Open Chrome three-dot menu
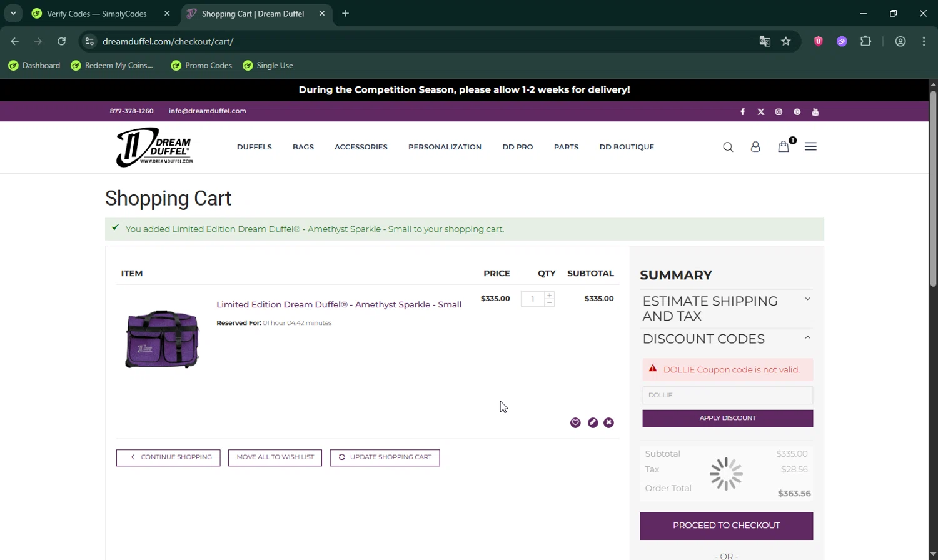 [x=924, y=41]
